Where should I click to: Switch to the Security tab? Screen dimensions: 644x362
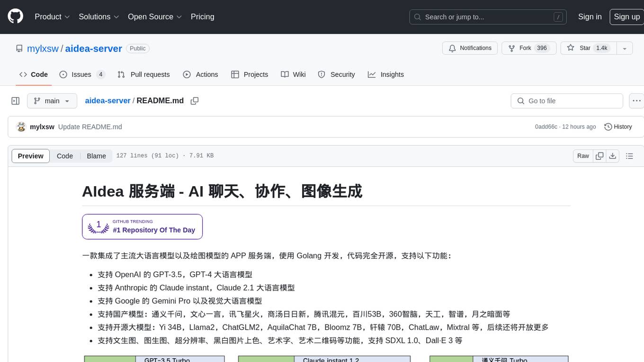click(x=336, y=74)
